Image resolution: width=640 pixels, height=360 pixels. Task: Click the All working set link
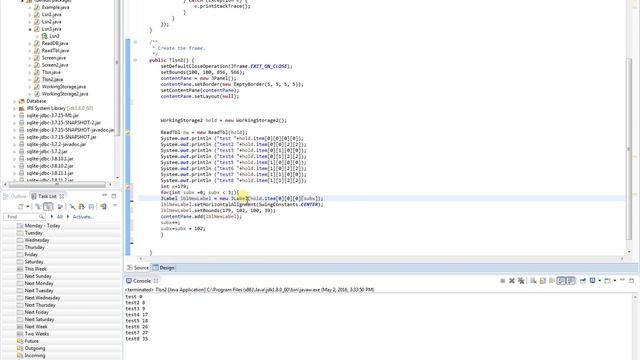pos(60,217)
